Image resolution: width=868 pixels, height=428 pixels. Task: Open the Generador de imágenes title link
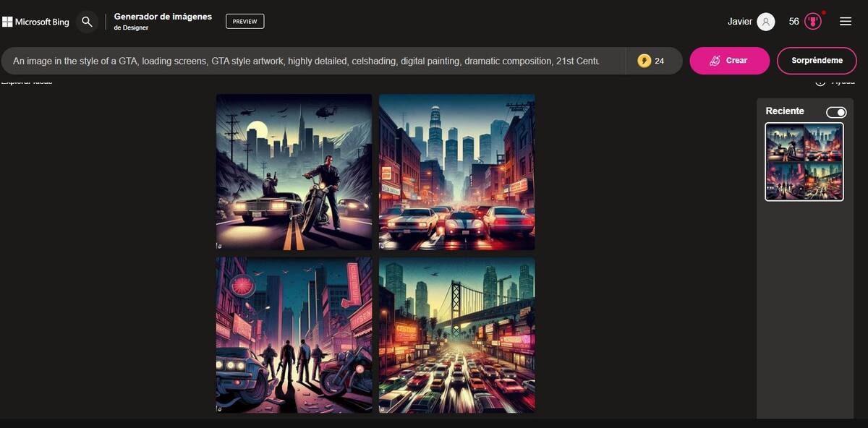[163, 17]
